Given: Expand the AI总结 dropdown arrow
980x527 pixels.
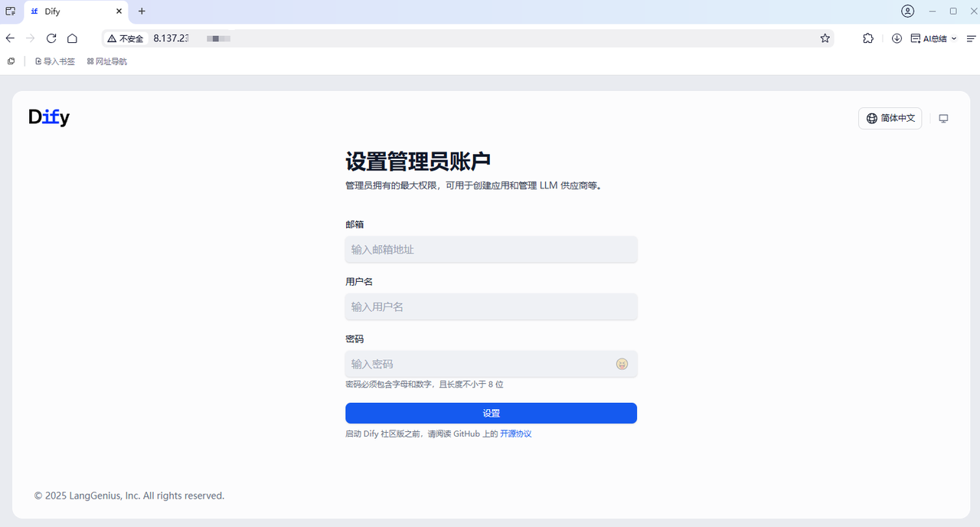Looking at the screenshot, I should point(954,38).
